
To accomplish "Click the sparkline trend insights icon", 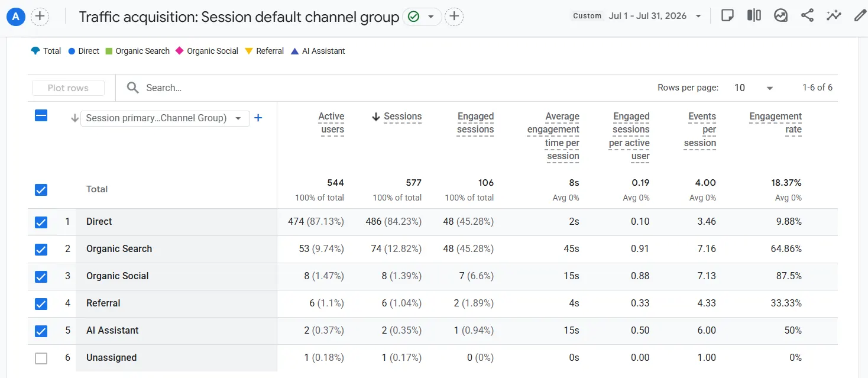I will click(834, 16).
